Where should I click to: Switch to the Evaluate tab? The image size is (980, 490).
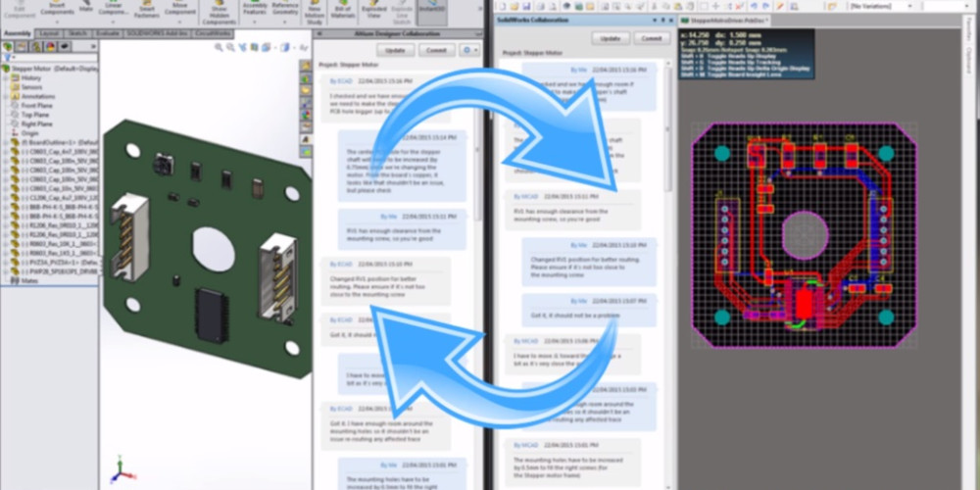[107, 33]
